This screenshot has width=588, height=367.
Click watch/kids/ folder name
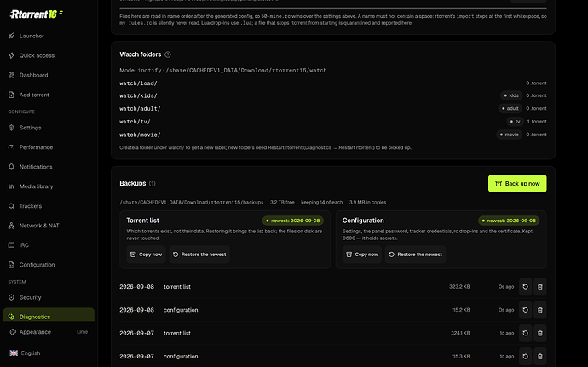pyautogui.click(x=138, y=95)
